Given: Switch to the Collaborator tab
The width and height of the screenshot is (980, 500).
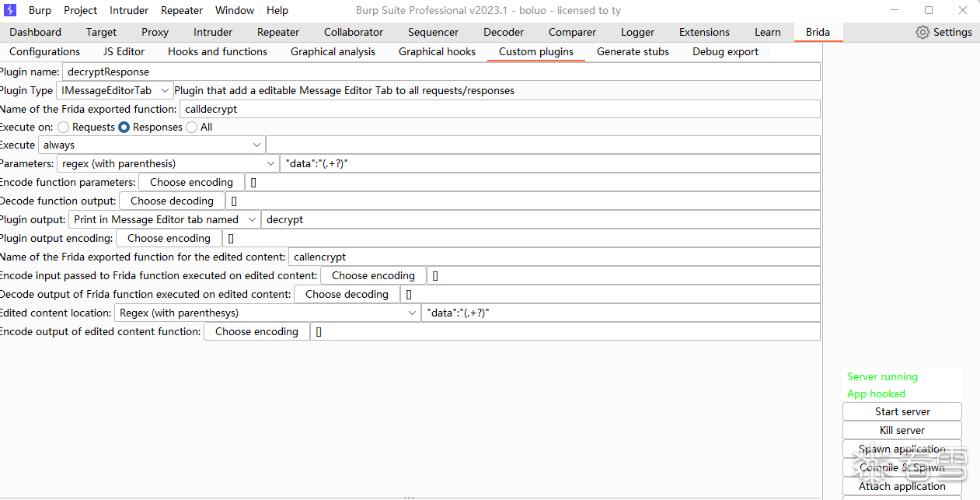Looking at the screenshot, I should click(x=354, y=32).
